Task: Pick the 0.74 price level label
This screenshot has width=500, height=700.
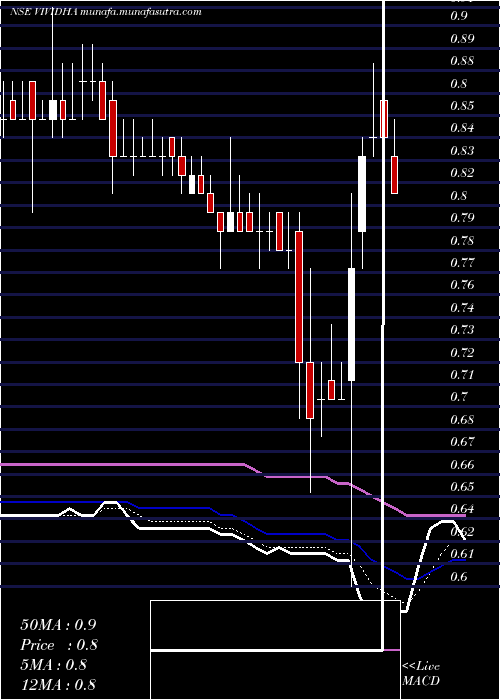Action: click(462, 308)
